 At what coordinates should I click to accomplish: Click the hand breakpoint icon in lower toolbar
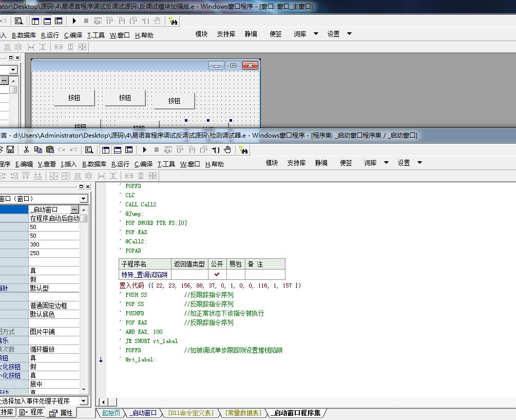tap(227, 150)
